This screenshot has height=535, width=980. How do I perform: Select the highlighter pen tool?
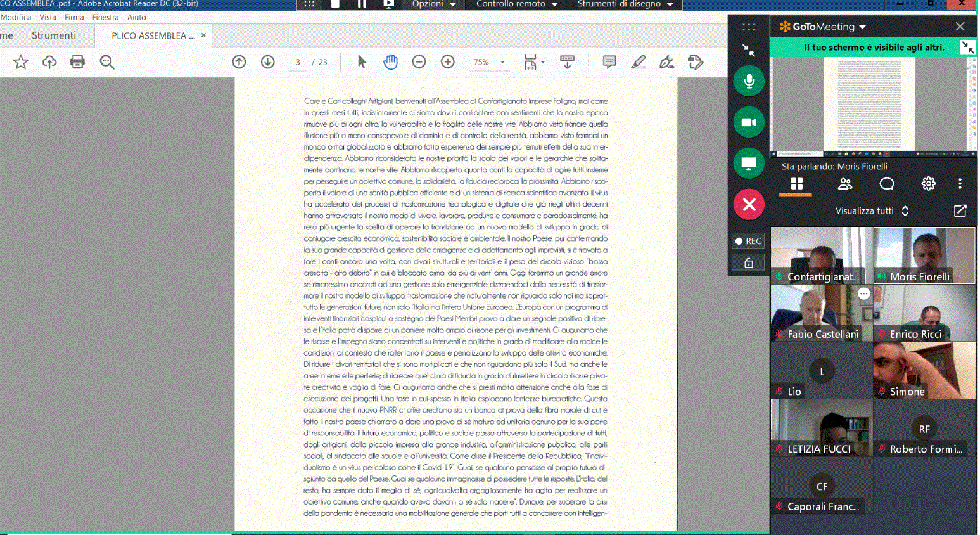(x=639, y=61)
